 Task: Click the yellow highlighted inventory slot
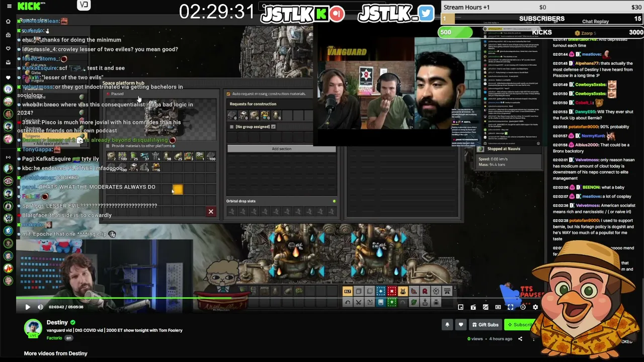178,190
